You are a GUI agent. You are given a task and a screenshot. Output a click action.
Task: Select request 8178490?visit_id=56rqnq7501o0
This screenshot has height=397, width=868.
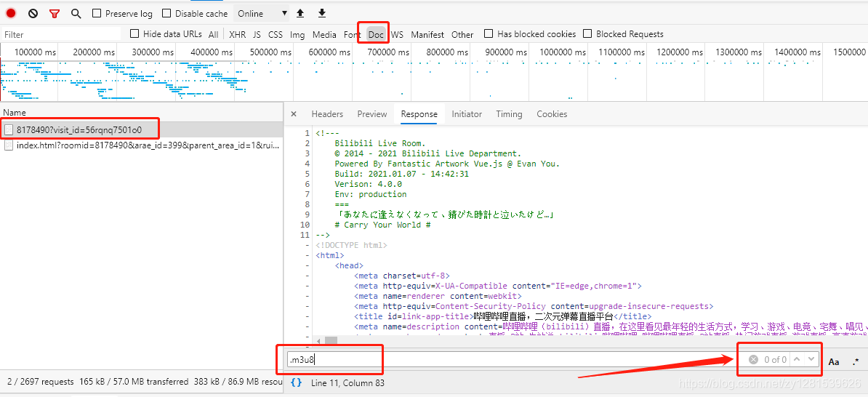tap(141, 130)
